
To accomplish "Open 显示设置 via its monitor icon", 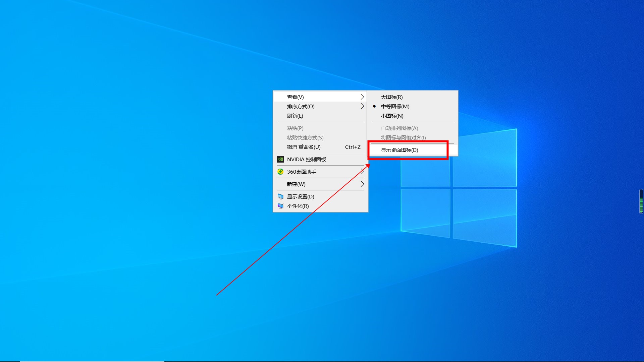I will [x=280, y=196].
